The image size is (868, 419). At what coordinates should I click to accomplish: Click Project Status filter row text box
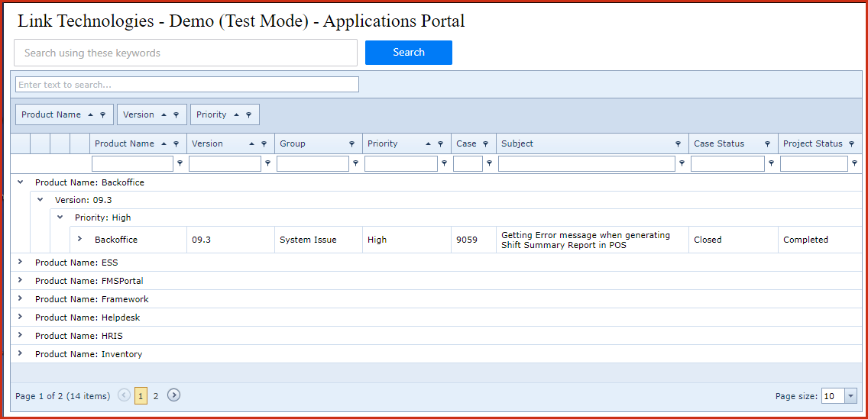click(x=814, y=163)
